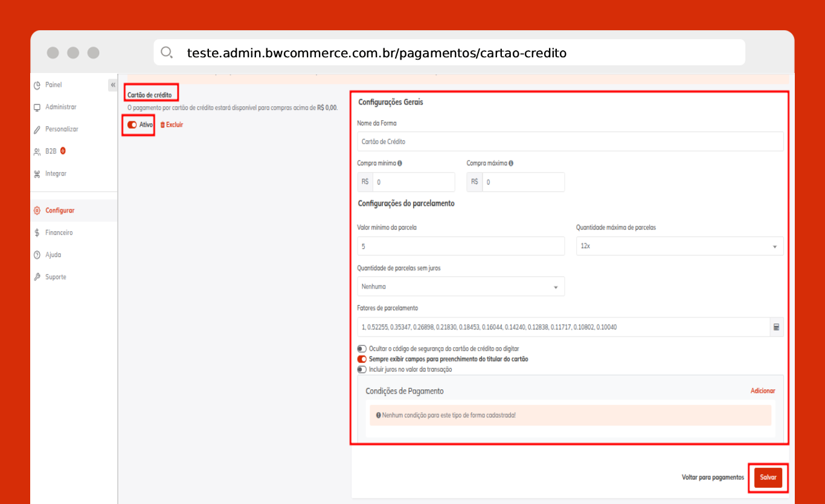Click the Financeiro dollar sign icon
Image resolution: width=825 pixels, height=504 pixels.
pyautogui.click(x=37, y=233)
